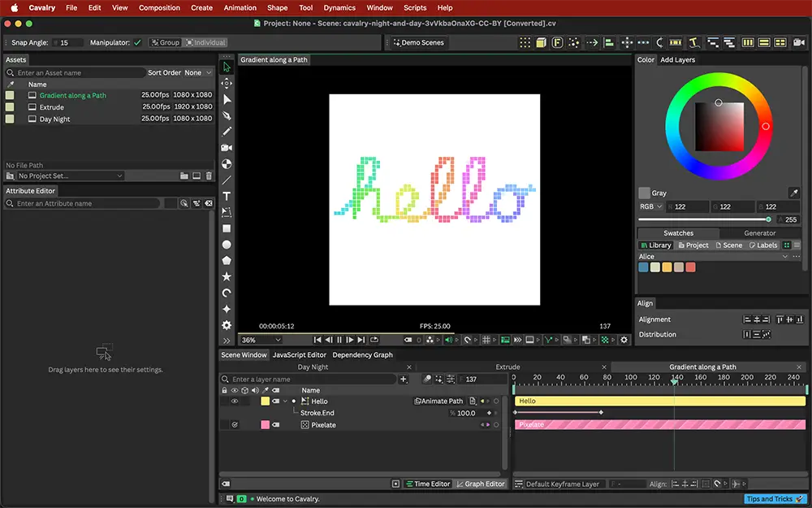Select the Line tool
Viewport: 812px width, 508px height.
227,180
